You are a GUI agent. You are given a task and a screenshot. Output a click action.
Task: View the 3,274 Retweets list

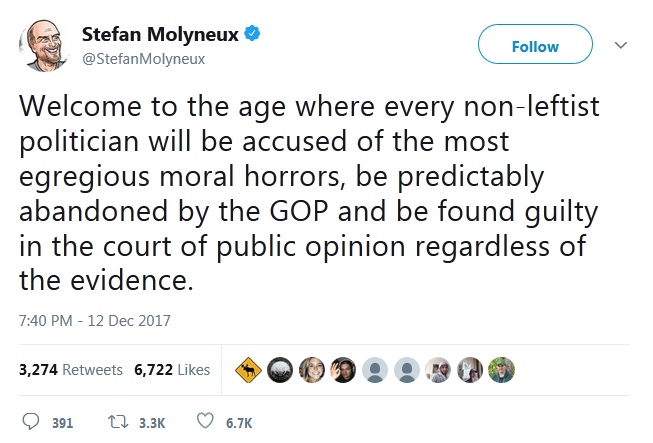71,369
